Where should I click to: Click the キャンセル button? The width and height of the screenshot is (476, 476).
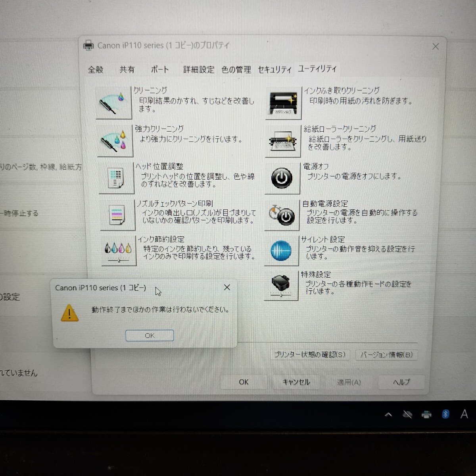296,382
